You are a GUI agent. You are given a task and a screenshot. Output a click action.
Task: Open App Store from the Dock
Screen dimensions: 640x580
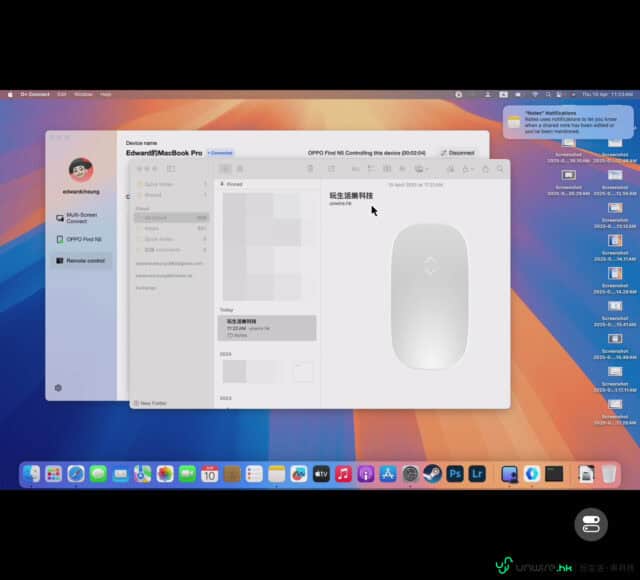(388, 474)
